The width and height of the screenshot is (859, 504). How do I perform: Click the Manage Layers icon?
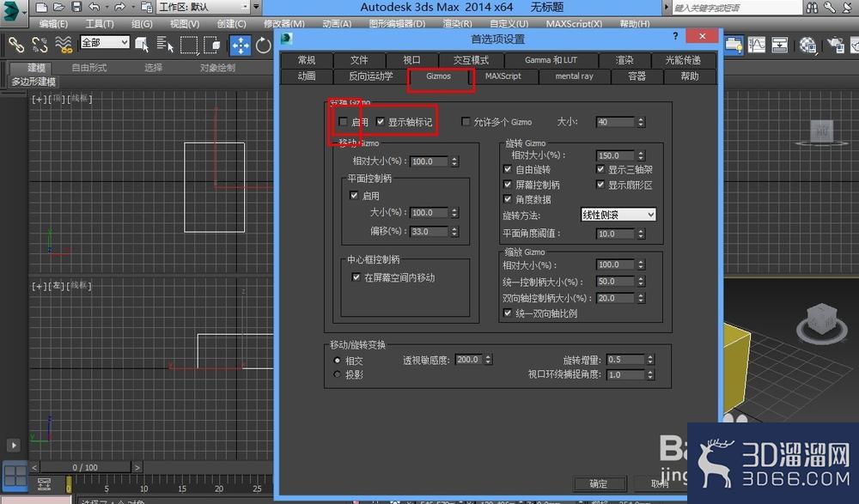pyautogui.click(x=734, y=45)
